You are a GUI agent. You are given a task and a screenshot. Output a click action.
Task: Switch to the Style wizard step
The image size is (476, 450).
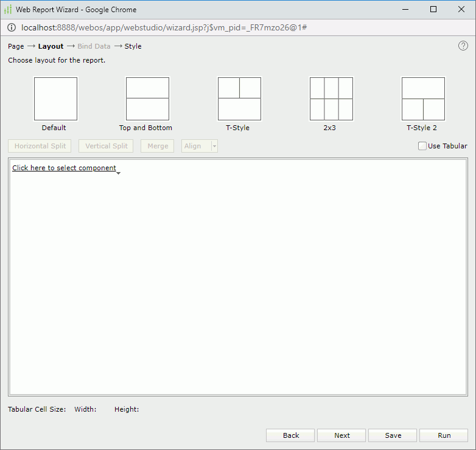133,46
